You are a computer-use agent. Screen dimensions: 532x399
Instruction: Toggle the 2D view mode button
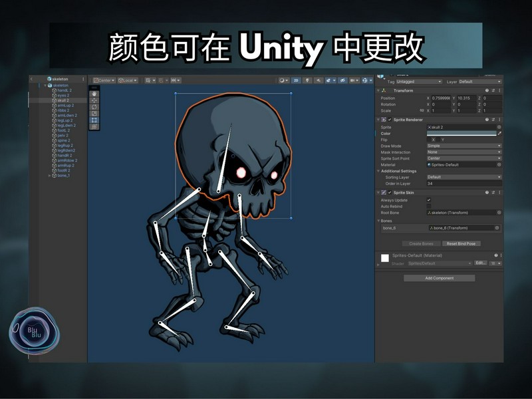[x=296, y=80]
